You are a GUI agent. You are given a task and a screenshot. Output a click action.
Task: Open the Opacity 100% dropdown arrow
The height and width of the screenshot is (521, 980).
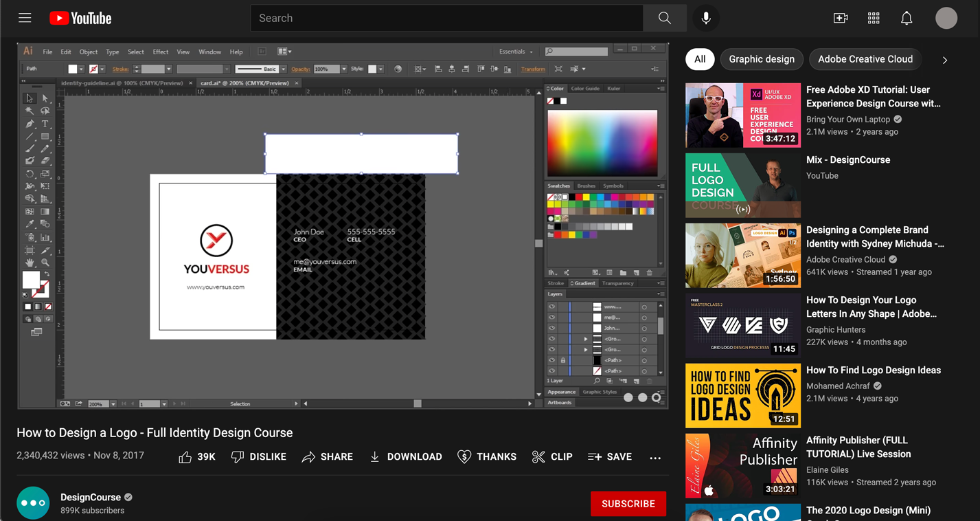[x=344, y=69]
